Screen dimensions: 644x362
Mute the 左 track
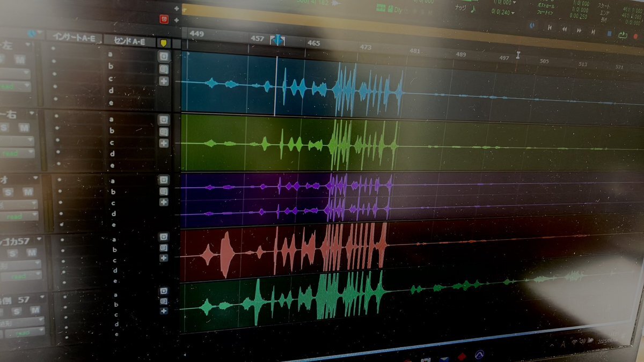coord(20,60)
